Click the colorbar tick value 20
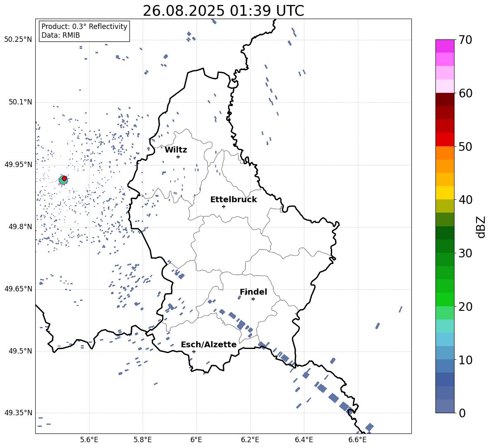The width and height of the screenshot is (491, 448). click(466, 307)
